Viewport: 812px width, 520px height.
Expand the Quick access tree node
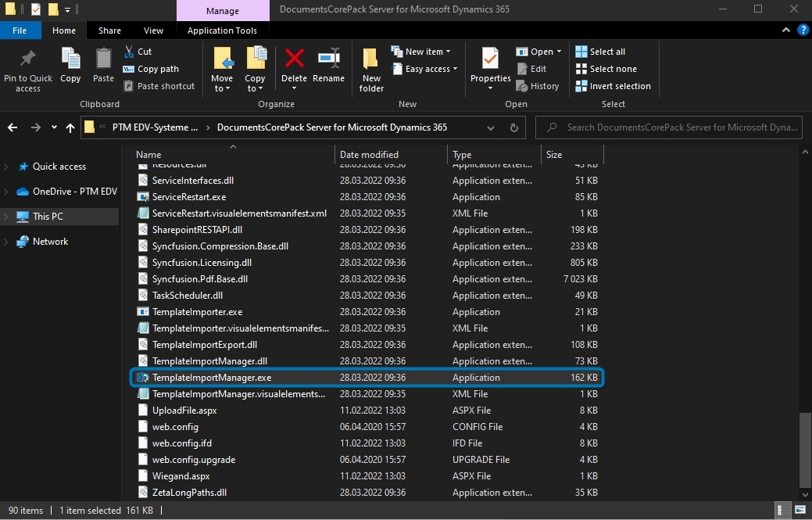pyautogui.click(x=6, y=167)
